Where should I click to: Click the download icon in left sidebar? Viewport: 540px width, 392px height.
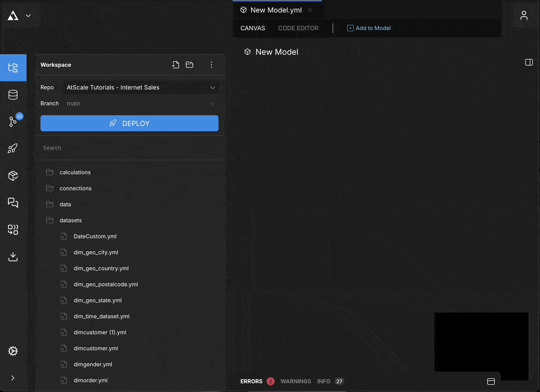(x=13, y=256)
